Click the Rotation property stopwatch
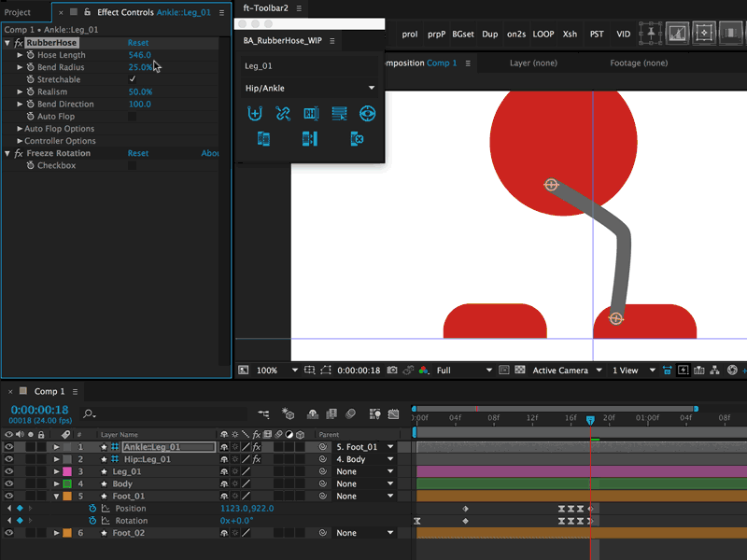Image resolution: width=747 pixels, height=560 pixels. [x=92, y=521]
